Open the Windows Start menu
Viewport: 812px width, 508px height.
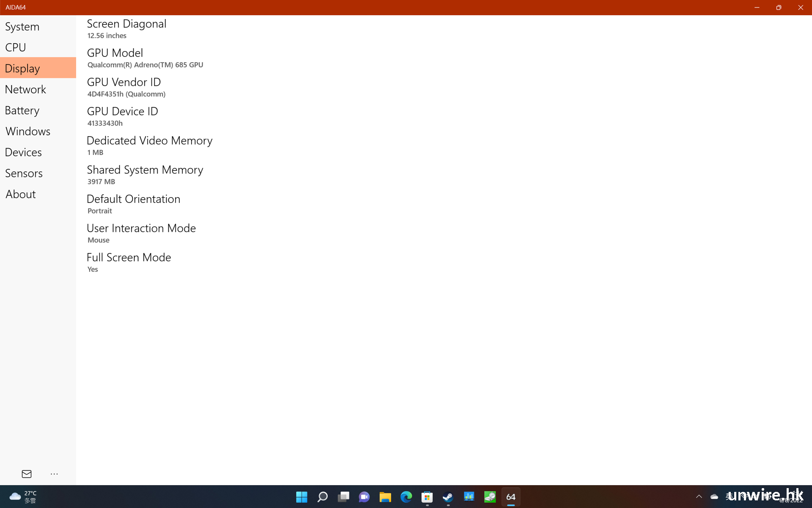(x=302, y=497)
